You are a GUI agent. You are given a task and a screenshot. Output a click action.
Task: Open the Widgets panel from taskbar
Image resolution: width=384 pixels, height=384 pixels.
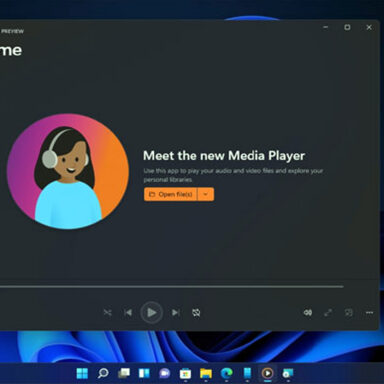(144, 373)
